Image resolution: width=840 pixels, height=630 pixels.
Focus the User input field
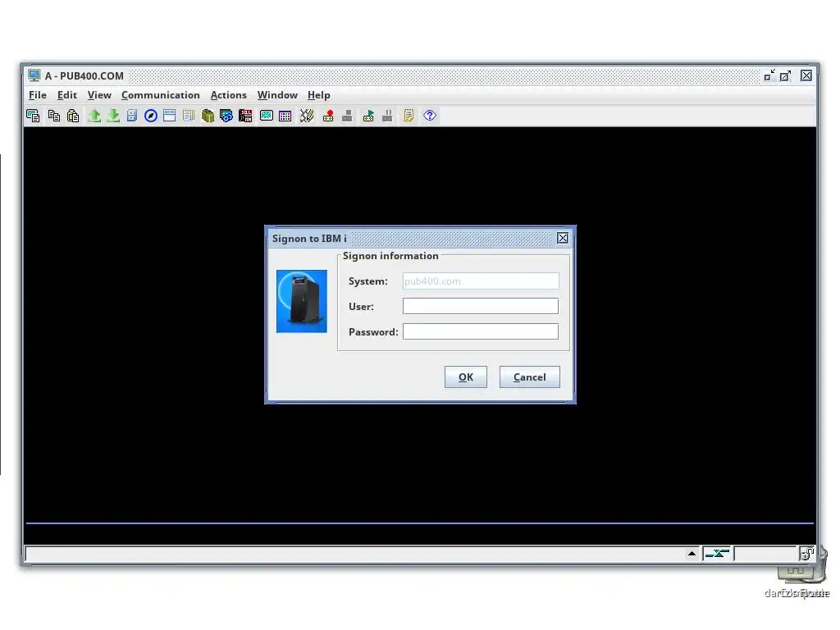click(x=481, y=306)
